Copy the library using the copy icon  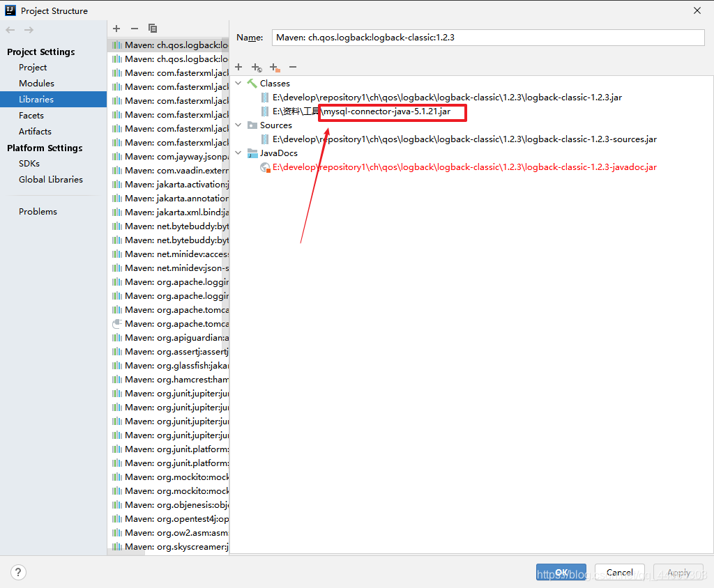click(x=153, y=29)
